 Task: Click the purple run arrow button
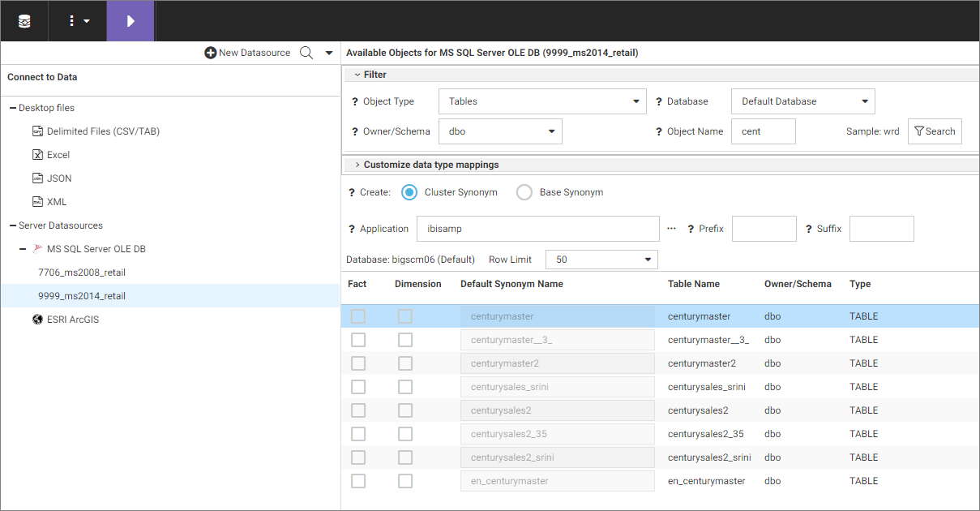[x=131, y=21]
